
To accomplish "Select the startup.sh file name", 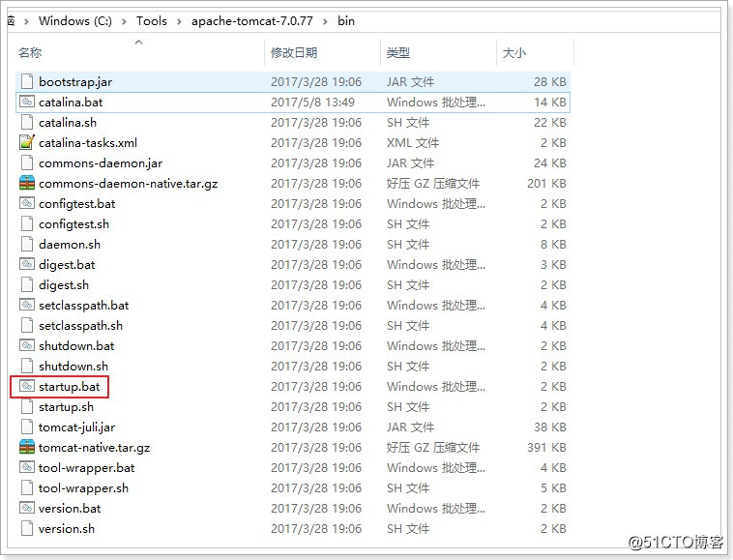I will (66, 406).
